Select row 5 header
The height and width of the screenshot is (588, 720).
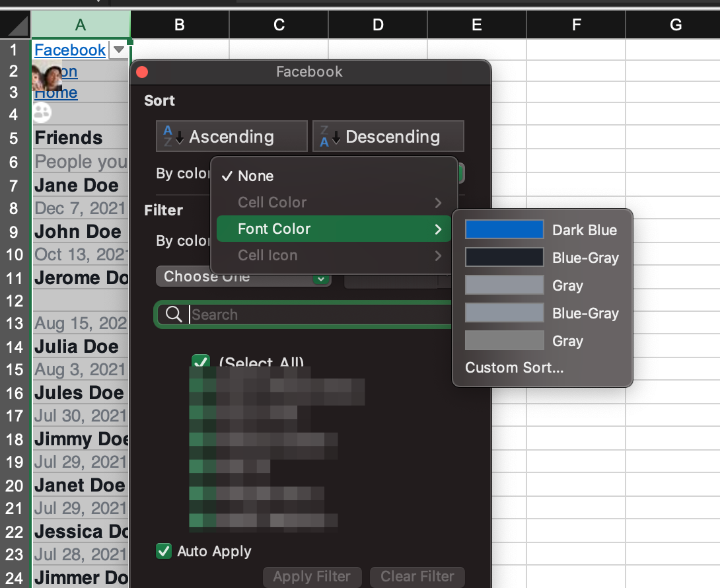click(x=15, y=138)
